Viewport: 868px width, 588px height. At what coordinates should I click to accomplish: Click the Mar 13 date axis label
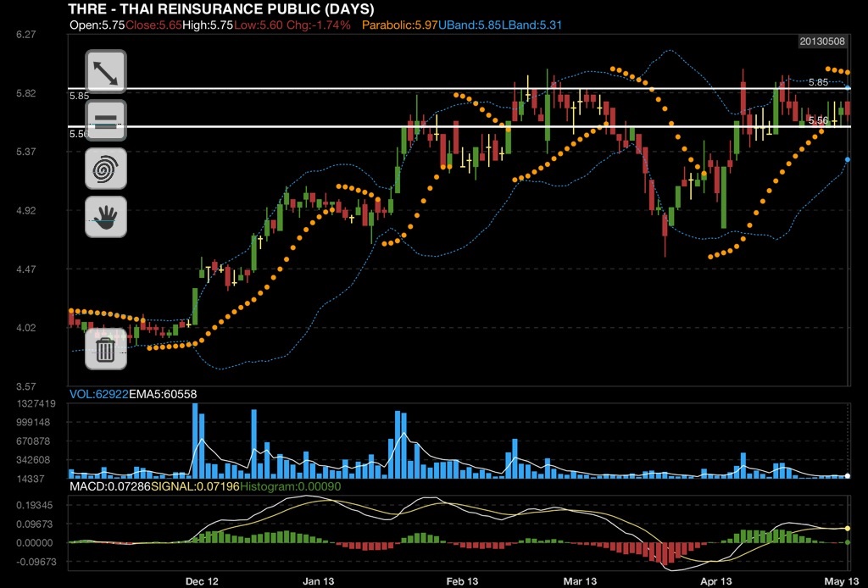(580, 581)
